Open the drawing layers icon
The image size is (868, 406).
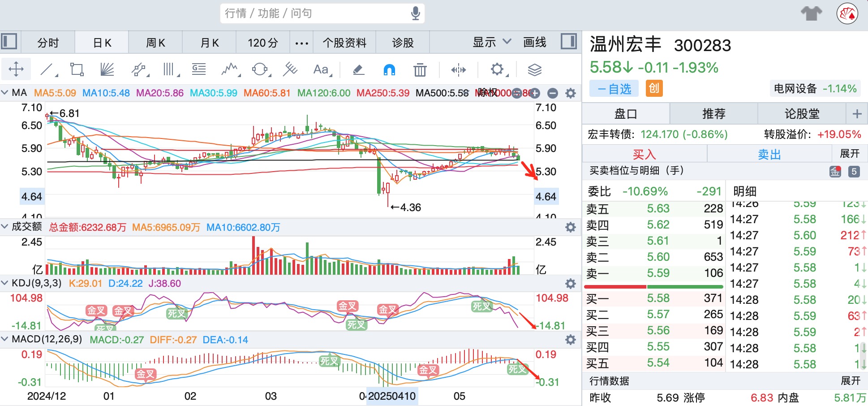(x=534, y=69)
